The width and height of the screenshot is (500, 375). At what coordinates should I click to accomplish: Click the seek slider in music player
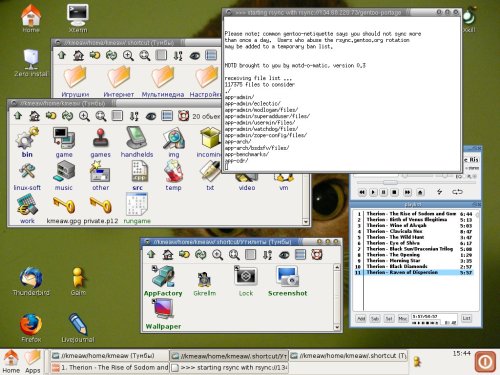coord(390,182)
